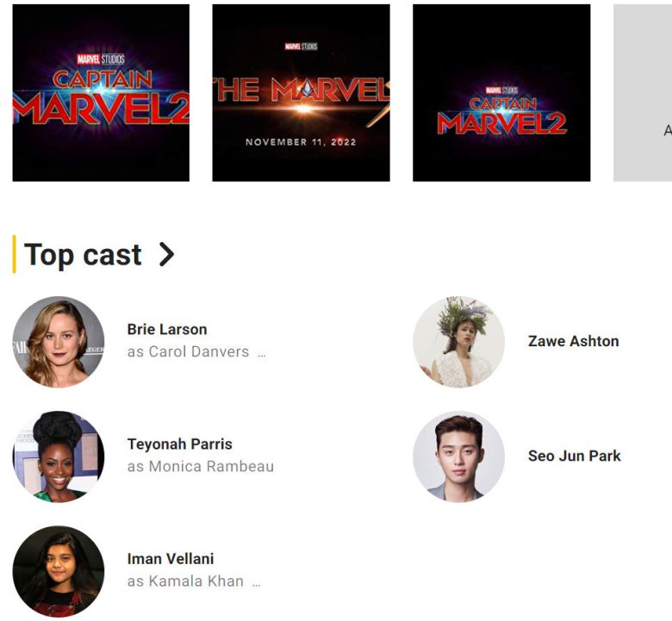The height and width of the screenshot is (621, 672).
Task: Click the Carol Danvers character link
Action: point(198,351)
